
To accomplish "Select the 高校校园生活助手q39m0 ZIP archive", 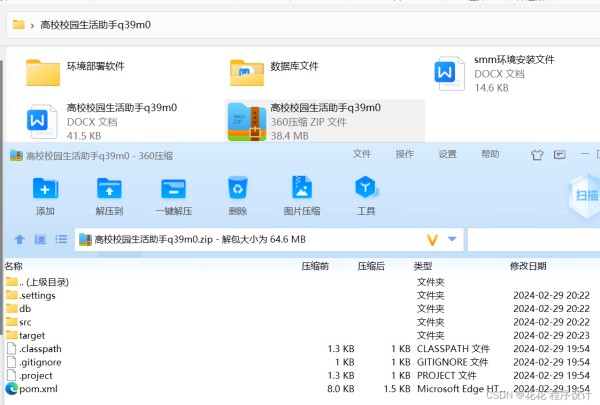I will click(324, 121).
